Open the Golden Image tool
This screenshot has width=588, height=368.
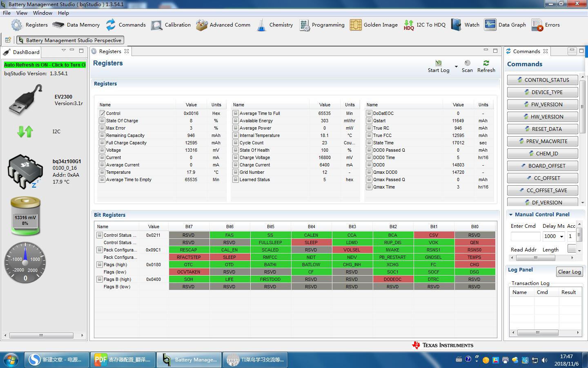point(374,25)
